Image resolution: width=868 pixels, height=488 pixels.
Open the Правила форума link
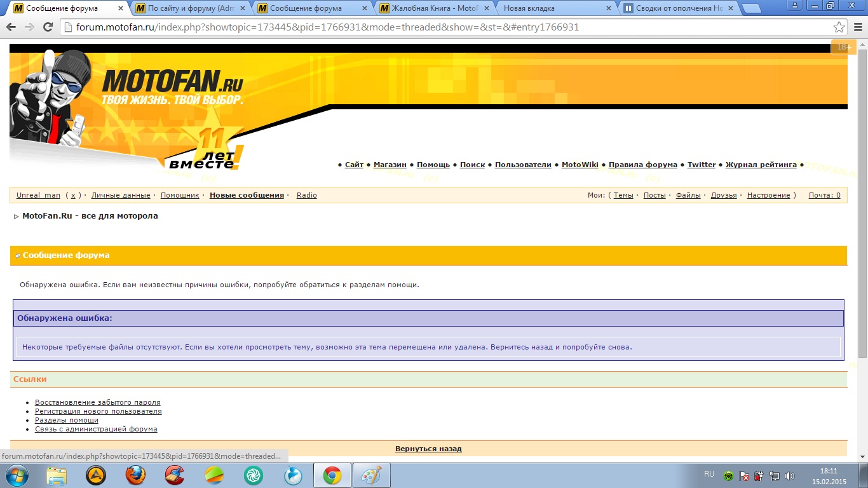click(x=643, y=165)
